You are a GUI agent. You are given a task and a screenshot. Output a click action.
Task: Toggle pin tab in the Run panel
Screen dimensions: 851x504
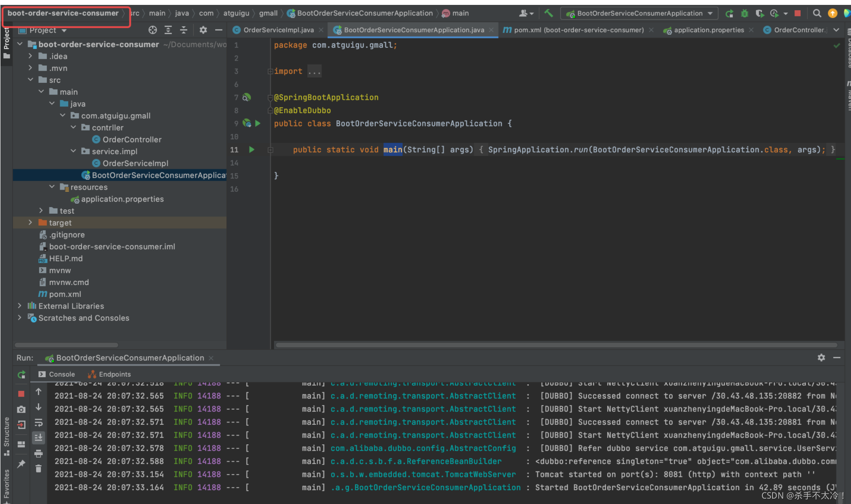point(21,463)
